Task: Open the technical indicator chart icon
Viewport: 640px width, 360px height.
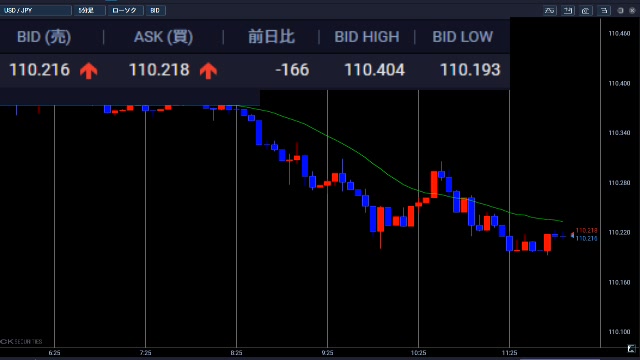Action: (x=550, y=11)
